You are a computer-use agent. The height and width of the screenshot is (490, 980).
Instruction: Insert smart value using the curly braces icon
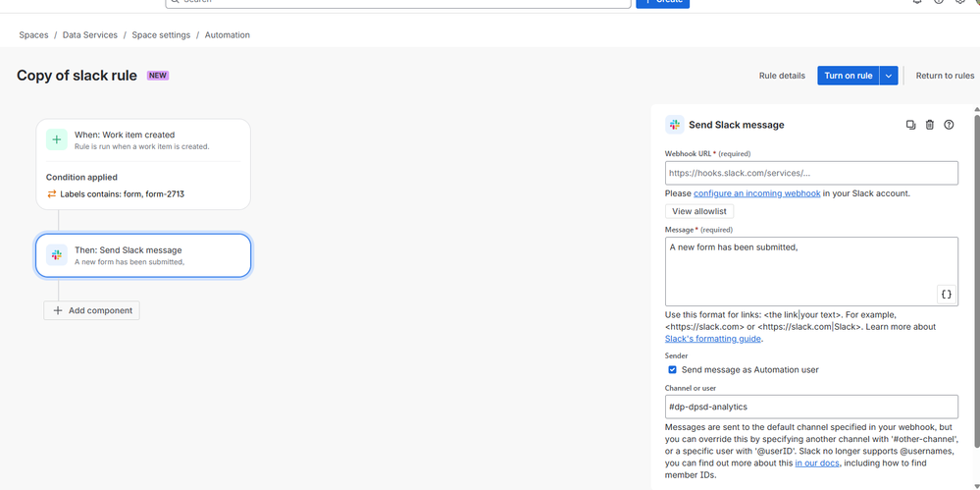[x=947, y=295]
